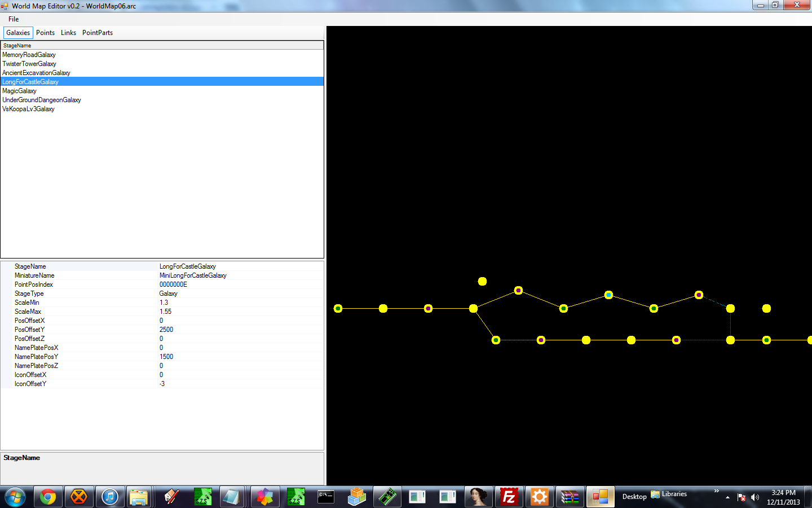This screenshot has width=812, height=508.
Task: Show hidden system tray icons
Action: (727, 497)
